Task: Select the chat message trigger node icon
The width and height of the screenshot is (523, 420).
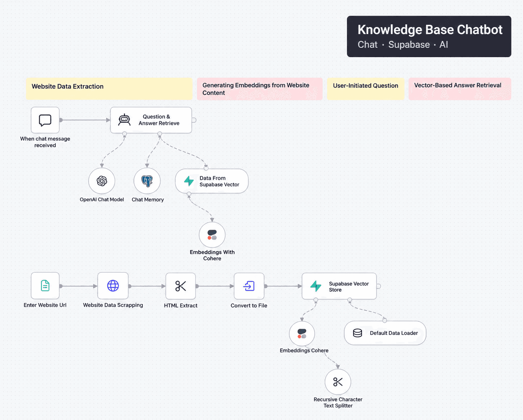Action: 45,120
